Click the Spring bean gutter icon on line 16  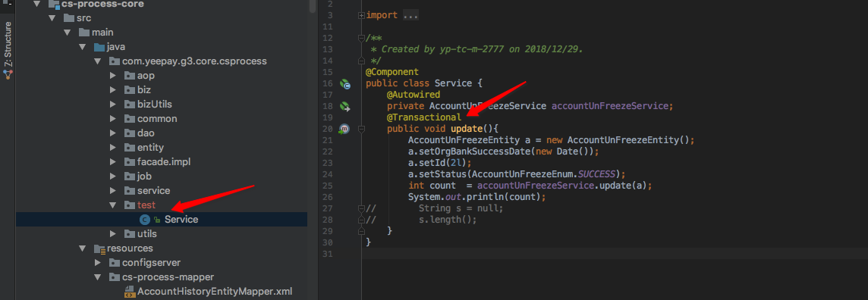[345, 84]
